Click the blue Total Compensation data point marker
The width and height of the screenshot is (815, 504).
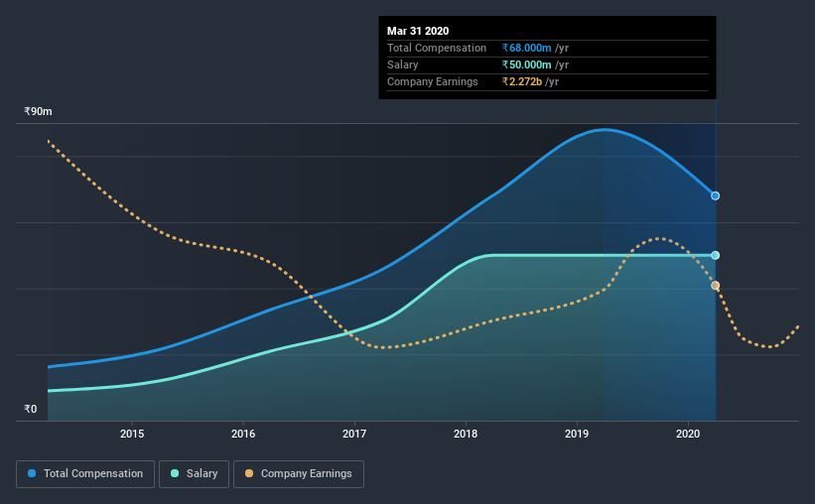pos(715,195)
